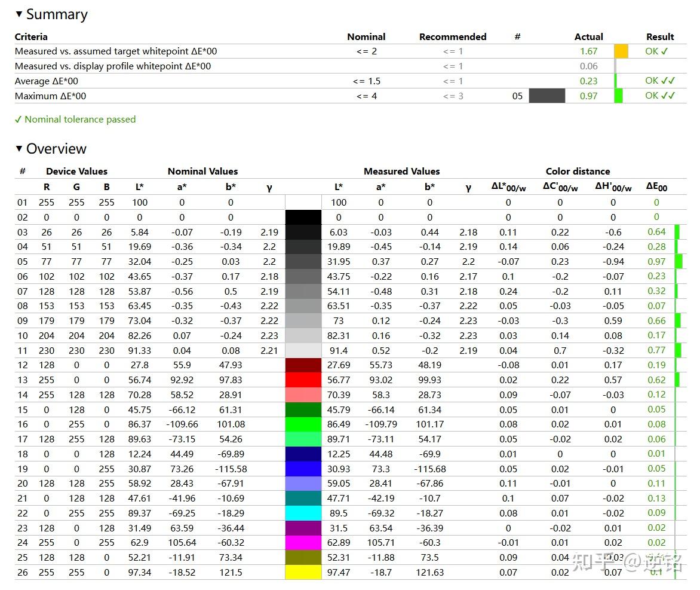
Task: Click the 0.97 ΔE value in row 05
Action: point(656,261)
